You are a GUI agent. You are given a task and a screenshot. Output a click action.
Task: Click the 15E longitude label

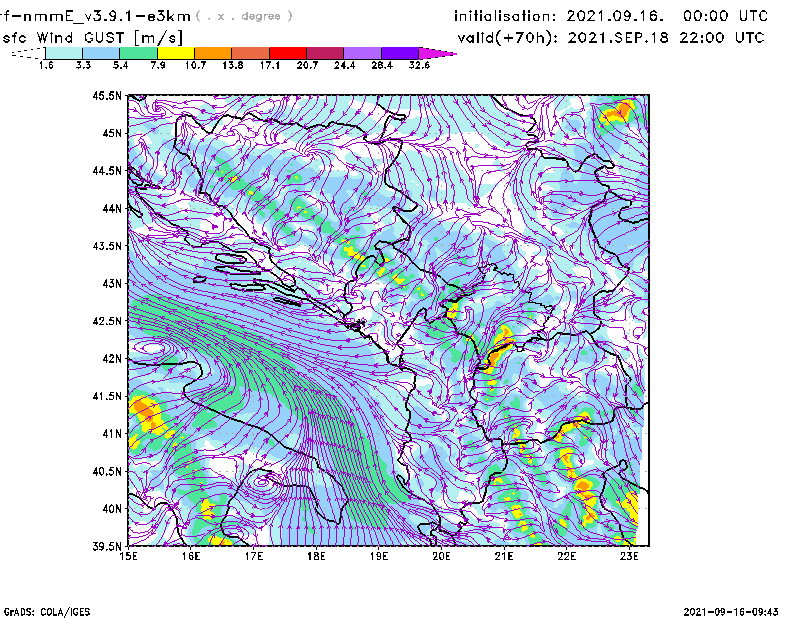click(x=128, y=556)
